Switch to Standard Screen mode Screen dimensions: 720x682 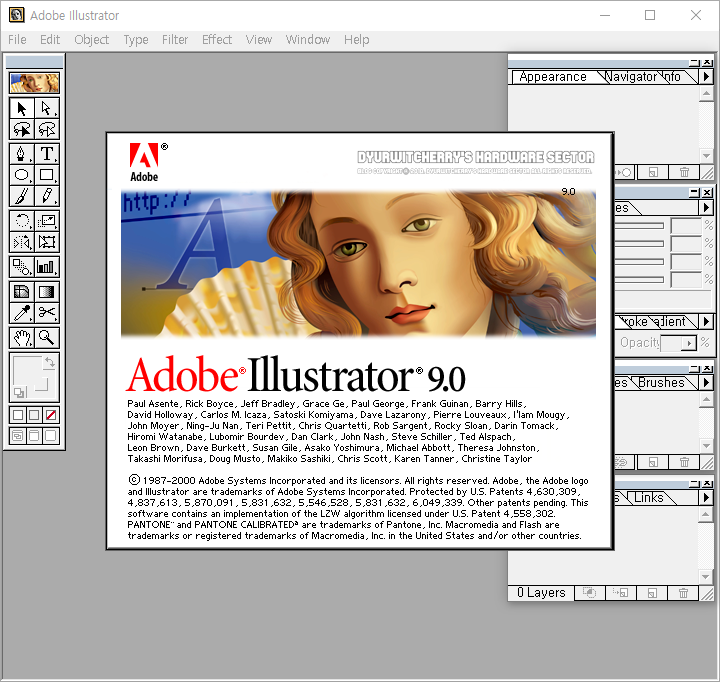pyautogui.click(x=18, y=435)
